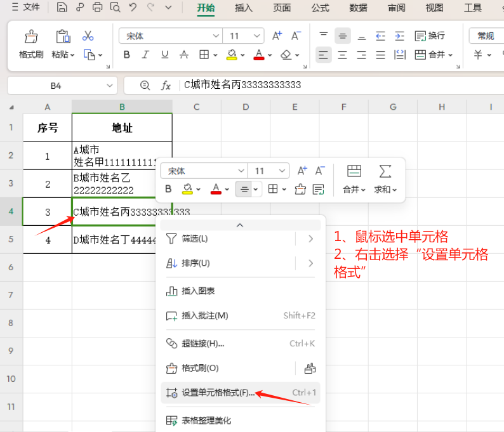Open the font size dropdown in ribbon
This screenshot has height=432, width=504.
(x=256, y=36)
